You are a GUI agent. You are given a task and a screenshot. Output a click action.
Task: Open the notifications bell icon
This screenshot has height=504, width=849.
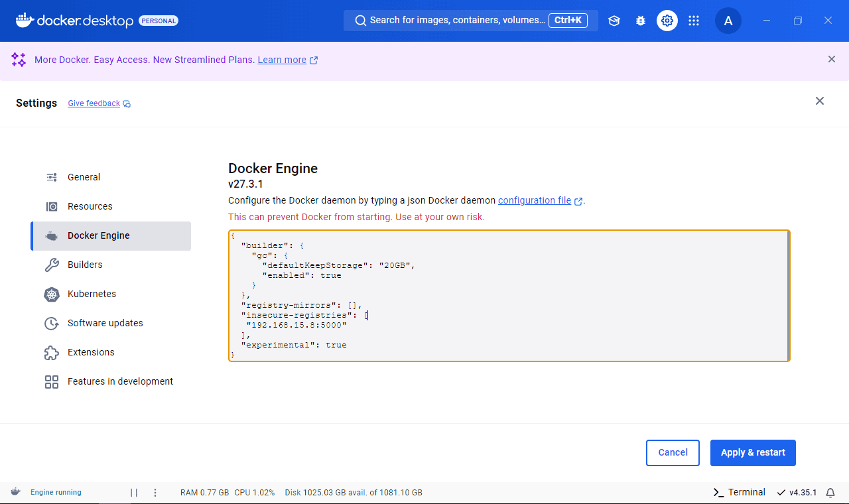coord(830,493)
